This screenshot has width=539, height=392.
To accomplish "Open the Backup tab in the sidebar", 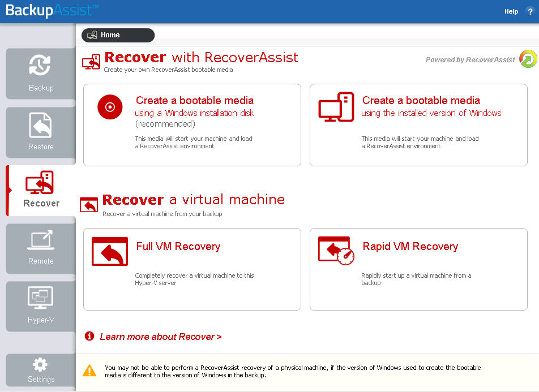I will (41, 74).
